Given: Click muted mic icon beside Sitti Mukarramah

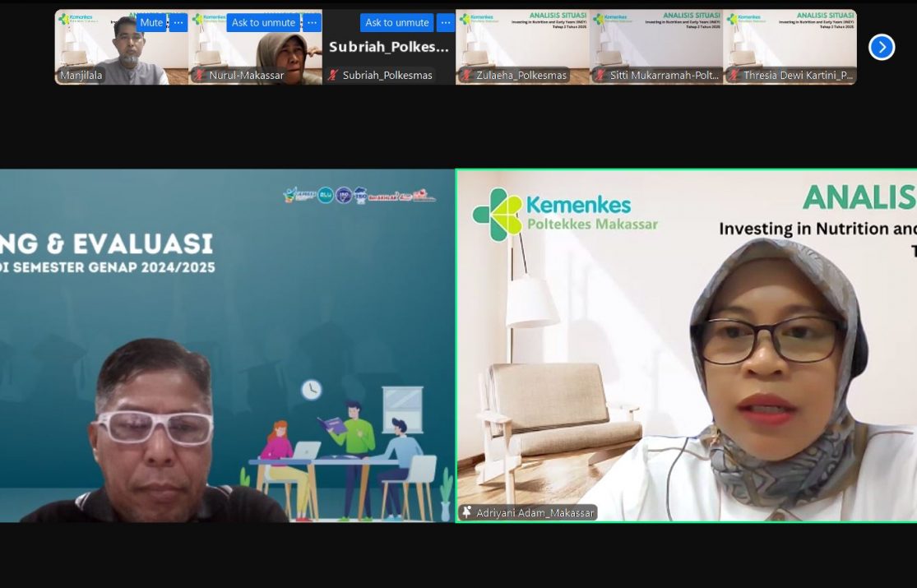Looking at the screenshot, I should point(600,75).
